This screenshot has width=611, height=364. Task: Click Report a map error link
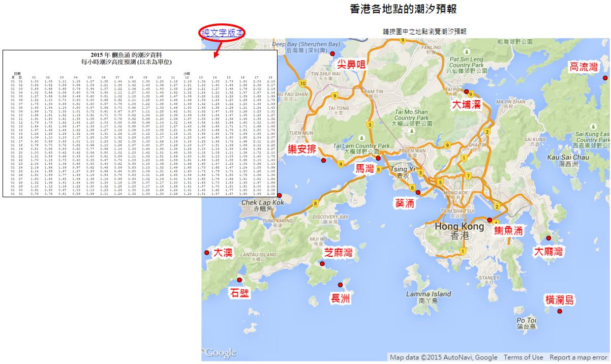tap(578, 357)
